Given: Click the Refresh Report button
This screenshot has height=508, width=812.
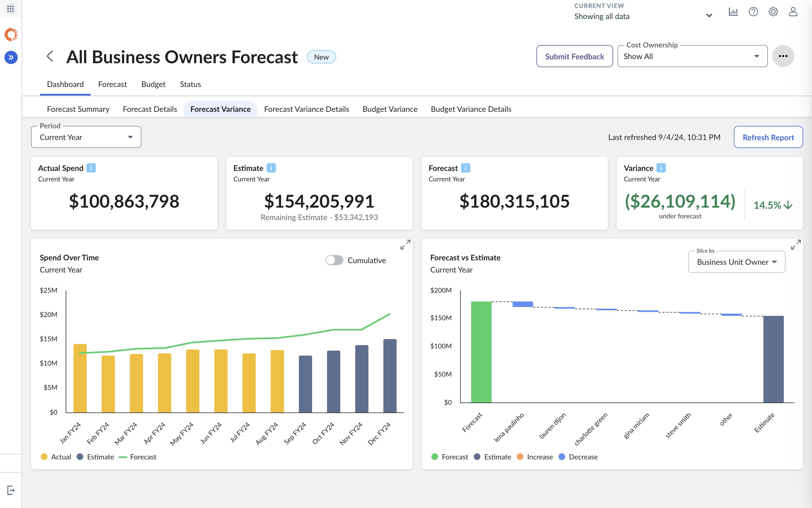Looking at the screenshot, I should point(768,137).
